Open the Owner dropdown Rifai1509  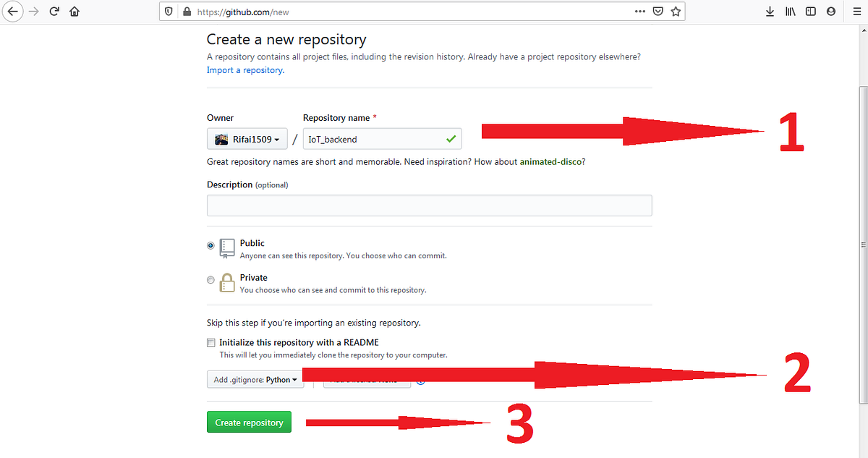click(247, 138)
